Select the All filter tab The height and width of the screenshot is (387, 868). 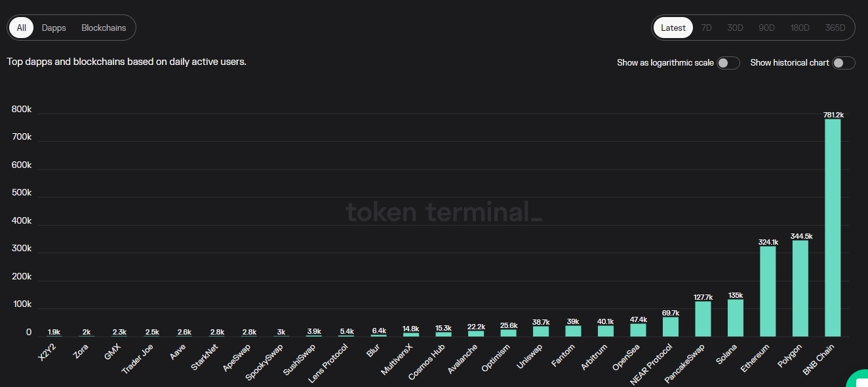[x=22, y=28]
